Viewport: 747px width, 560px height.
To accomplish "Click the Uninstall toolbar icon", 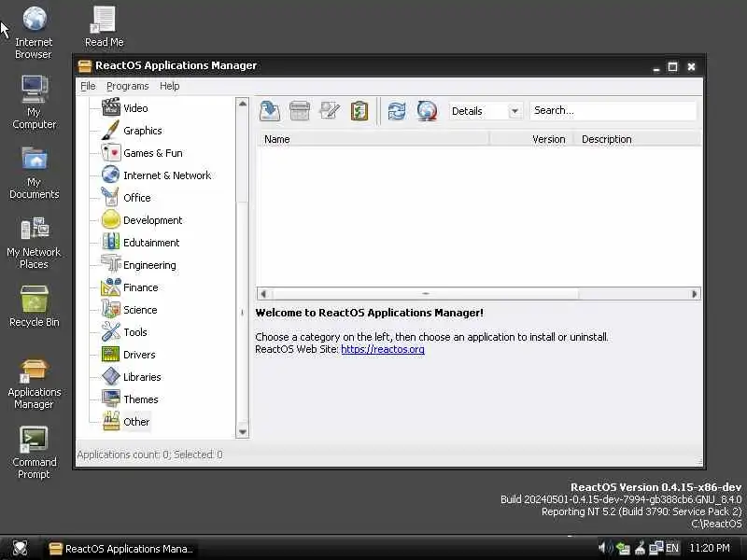I will [300, 111].
